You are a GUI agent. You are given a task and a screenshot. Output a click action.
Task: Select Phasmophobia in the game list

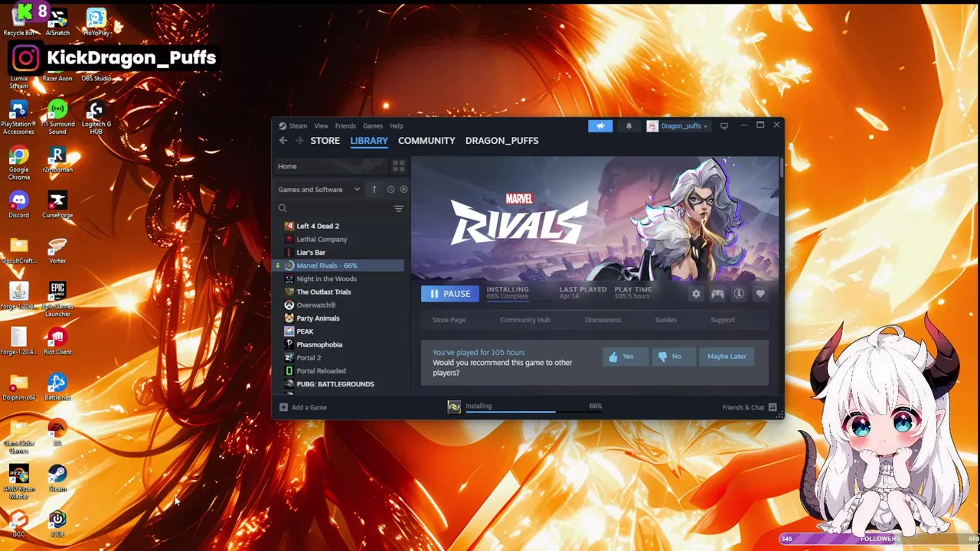tap(339, 344)
